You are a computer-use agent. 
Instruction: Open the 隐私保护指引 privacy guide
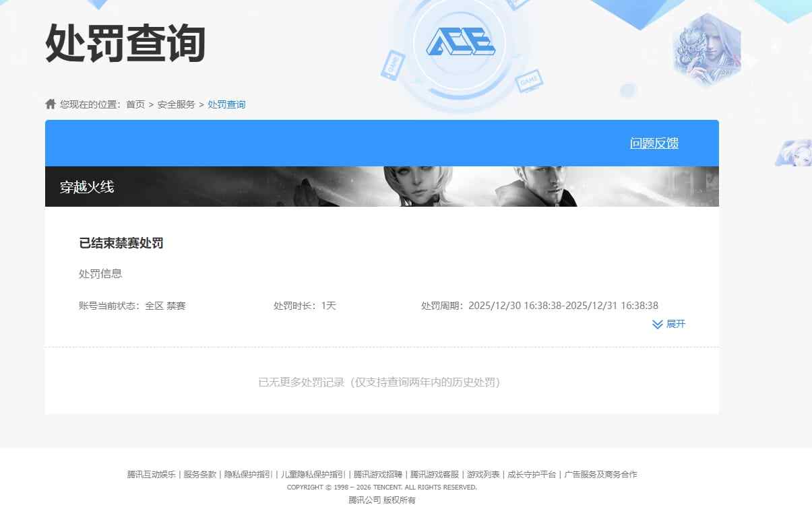click(x=249, y=475)
